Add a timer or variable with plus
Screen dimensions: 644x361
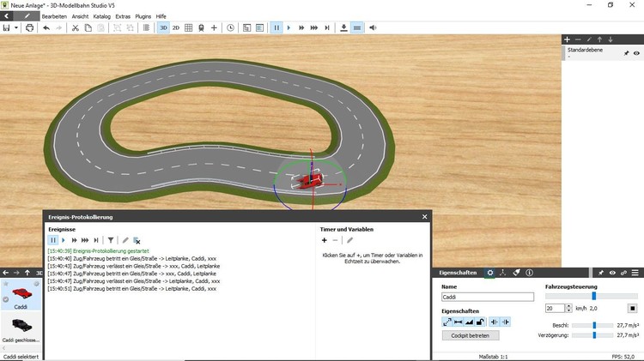coord(325,240)
